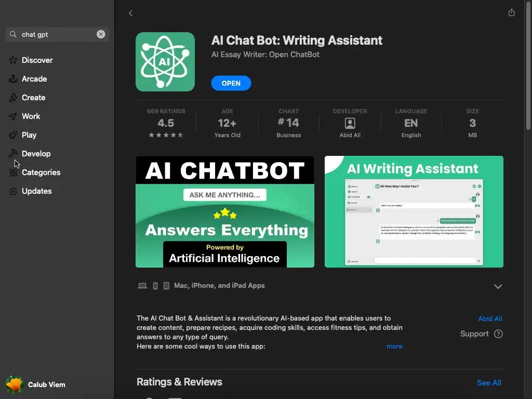This screenshot has height=399, width=532.
Task: Select Work in sidebar
Action: 31,116
